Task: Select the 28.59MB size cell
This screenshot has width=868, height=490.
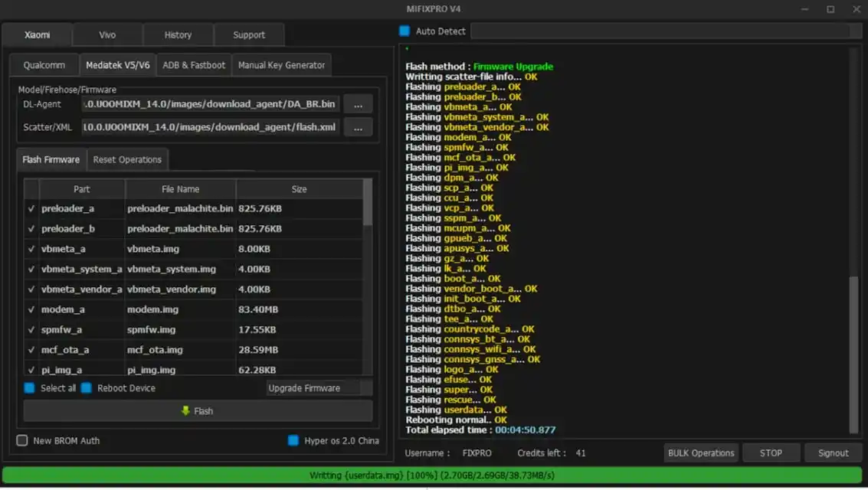Action: coord(299,350)
